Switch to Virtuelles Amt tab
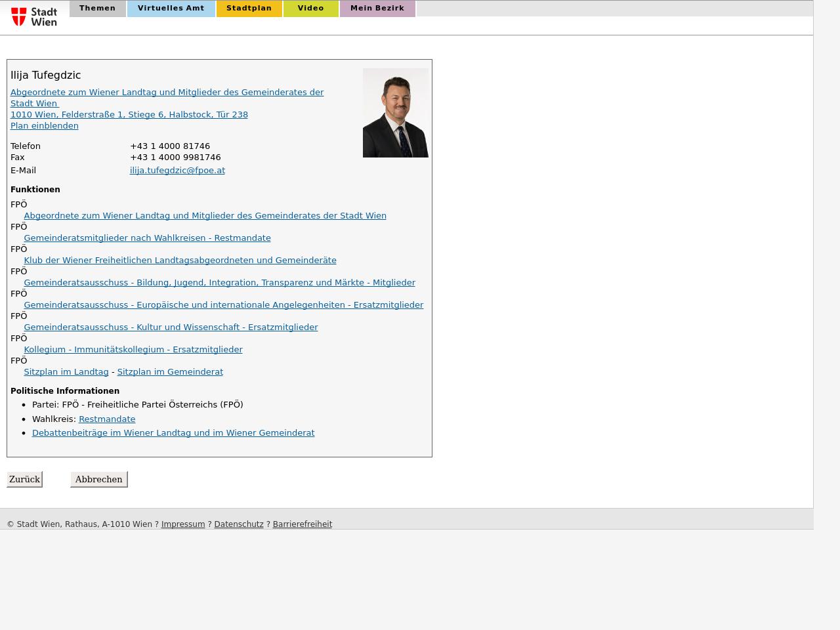The height and width of the screenshot is (630, 840). click(171, 9)
